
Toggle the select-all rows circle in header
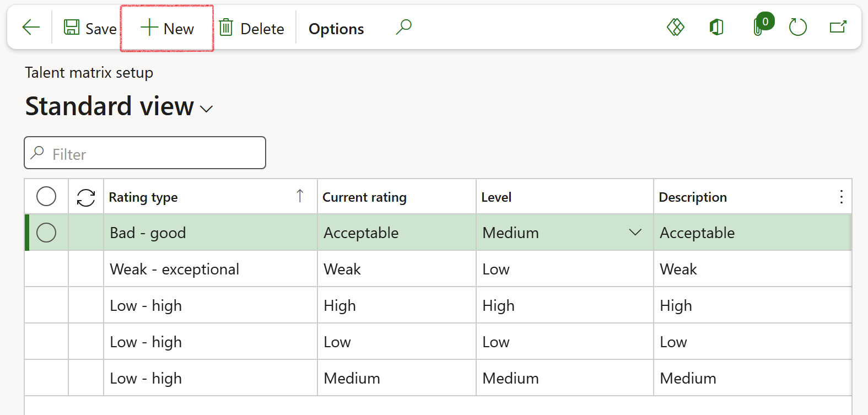tap(46, 197)
